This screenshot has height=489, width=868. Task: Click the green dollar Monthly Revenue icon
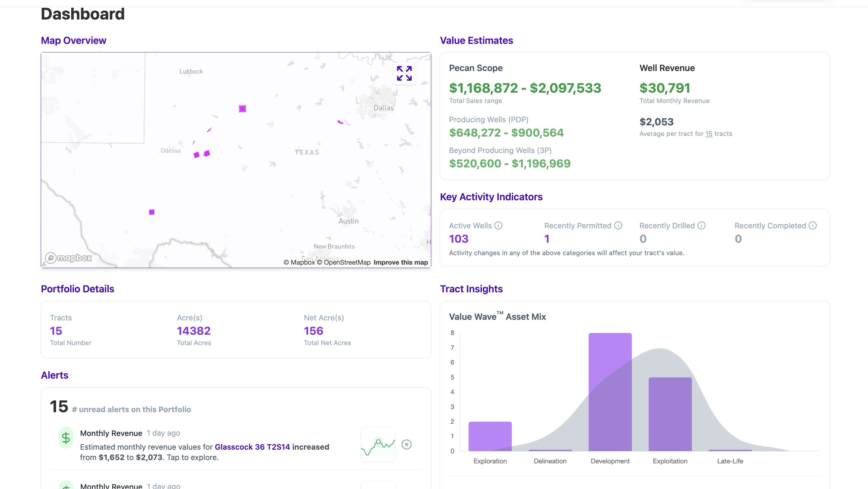(x=66, y=438)
